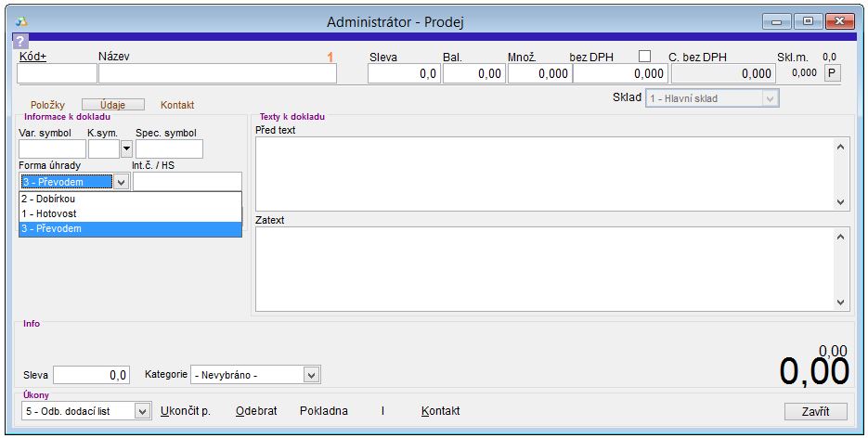Select '1 - Hotovost' payment option
The height and width of the screenshot is (438, 868).
[130, 213]
